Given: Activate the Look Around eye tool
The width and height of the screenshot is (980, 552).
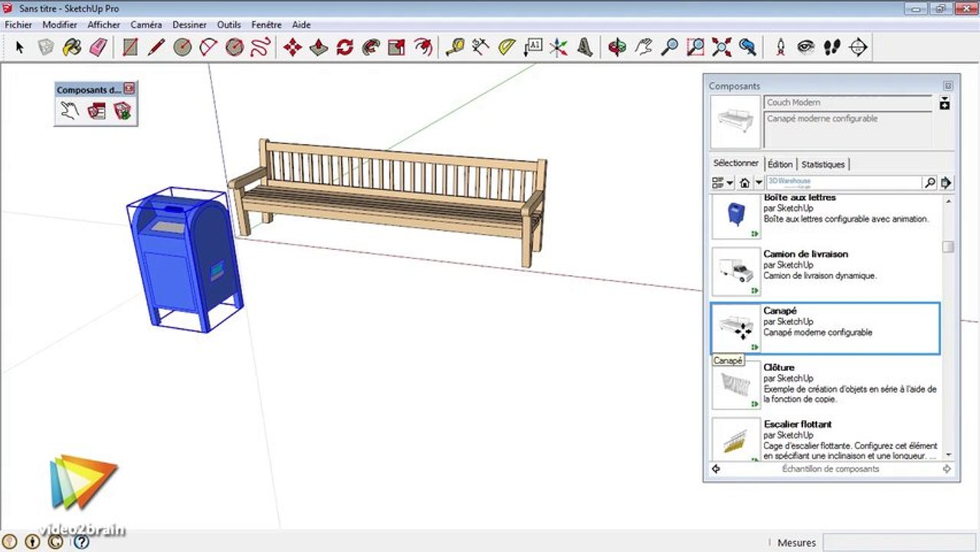Looking at the screenshot, I should pos(806,48).
